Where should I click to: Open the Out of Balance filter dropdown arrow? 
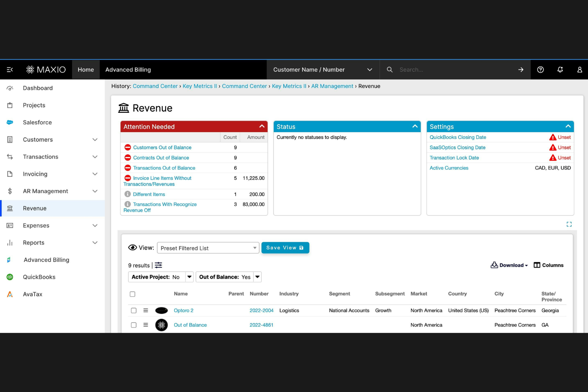click(257, 277)
